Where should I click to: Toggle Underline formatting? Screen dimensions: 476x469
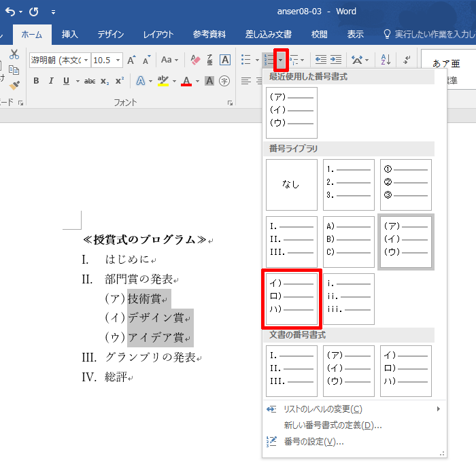point(66,81)
